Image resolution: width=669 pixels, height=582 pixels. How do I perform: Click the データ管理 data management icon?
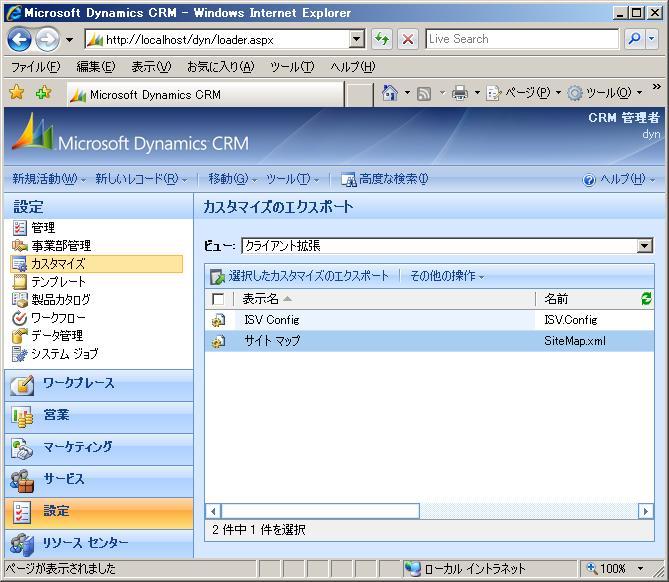[20, 336]
